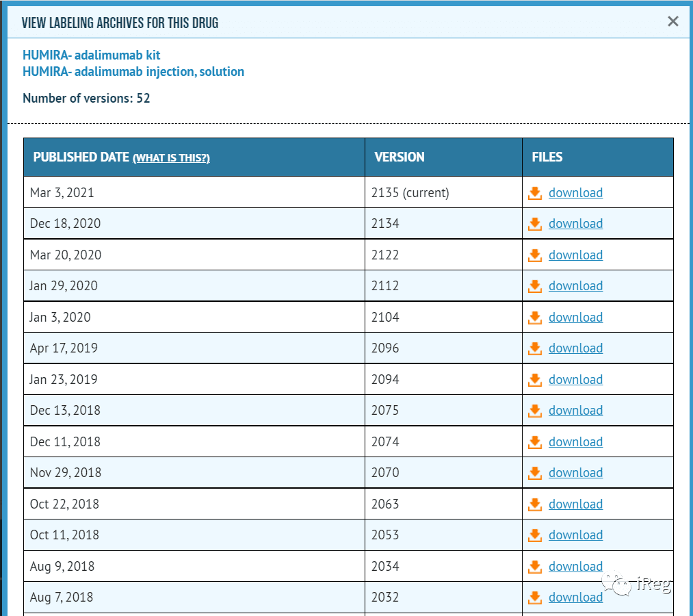Select the 'Jan 29, 2020' date cell
The width and height of the screenshot is (693, 616).
point(194,285)
